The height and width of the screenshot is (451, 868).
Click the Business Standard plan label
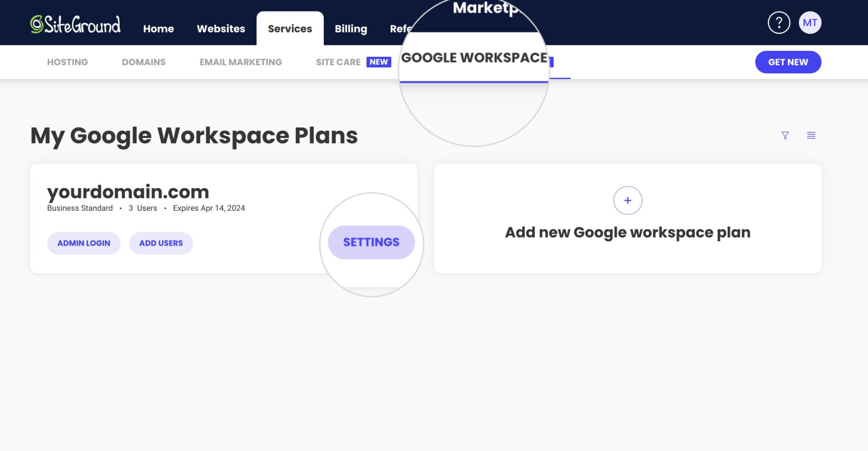click(80, 208)
